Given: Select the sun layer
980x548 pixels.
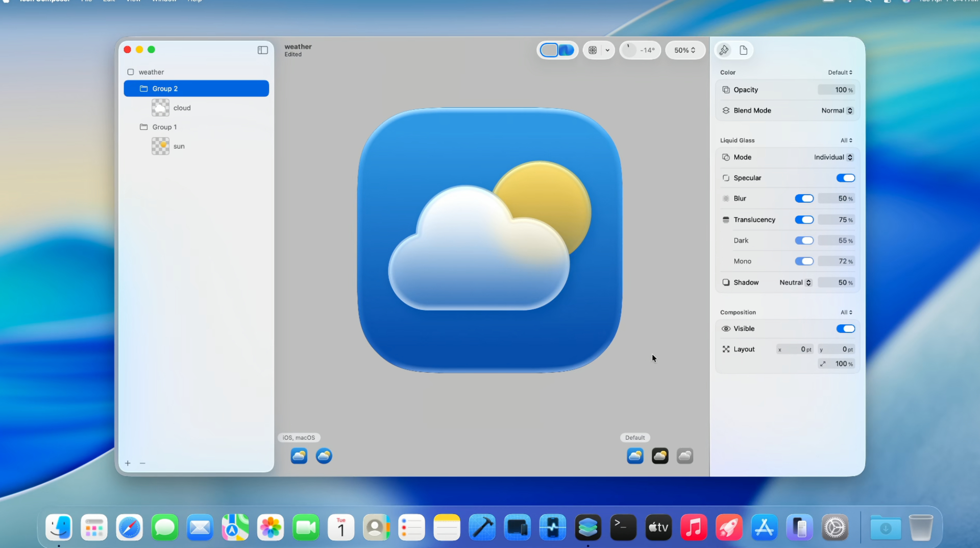Looking at the screenshot, I should [196, 146].
